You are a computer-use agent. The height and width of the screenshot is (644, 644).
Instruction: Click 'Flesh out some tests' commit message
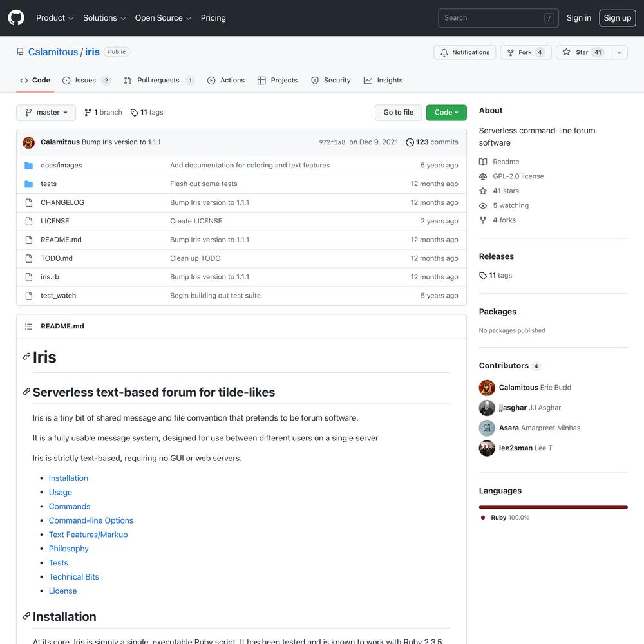tap(204, 184)
